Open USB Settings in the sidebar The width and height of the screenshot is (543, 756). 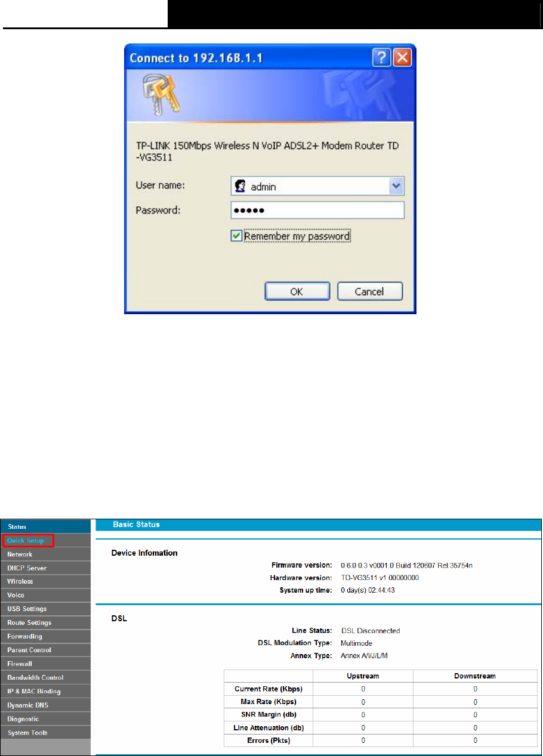click(45, 609)
